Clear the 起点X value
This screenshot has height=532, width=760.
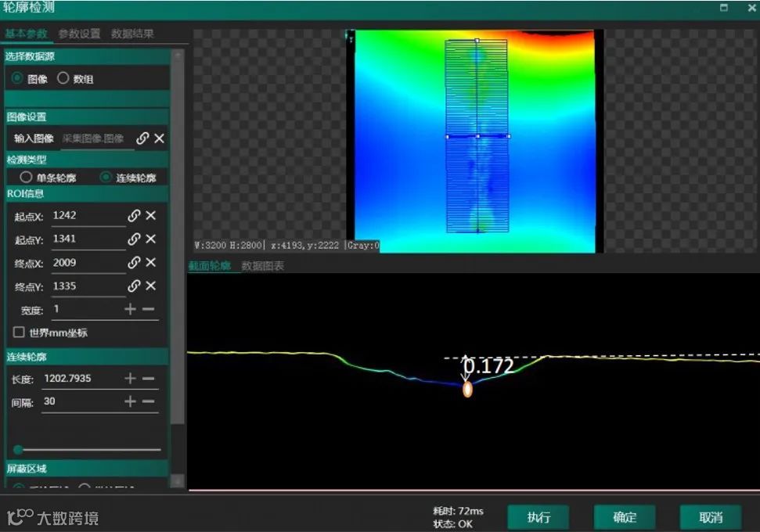(151, 215)
